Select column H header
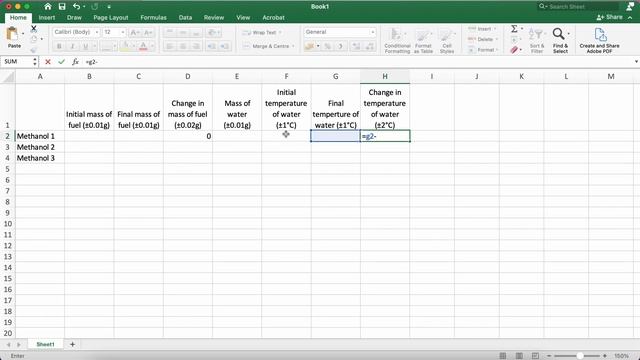The width and height of the screenshot is (640, 360). tap(385, 76)
